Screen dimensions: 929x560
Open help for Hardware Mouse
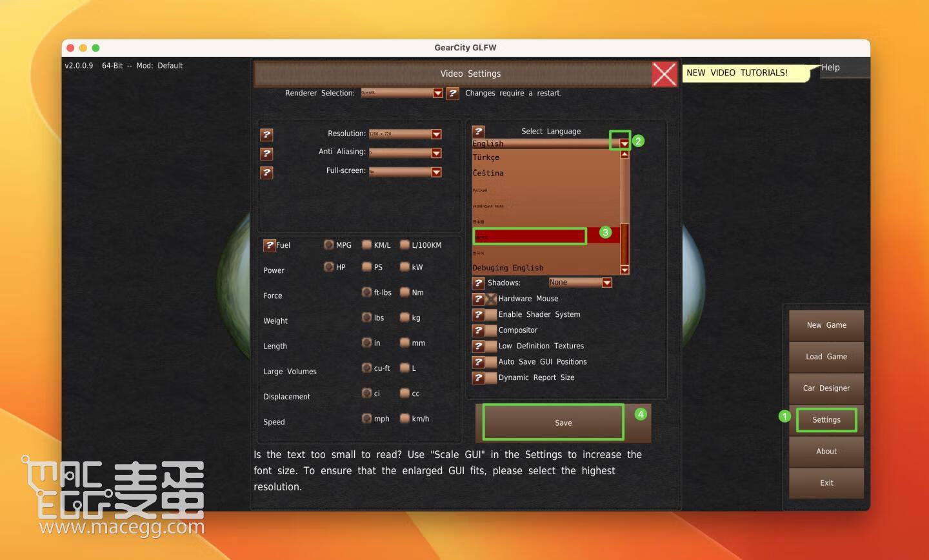478,299
